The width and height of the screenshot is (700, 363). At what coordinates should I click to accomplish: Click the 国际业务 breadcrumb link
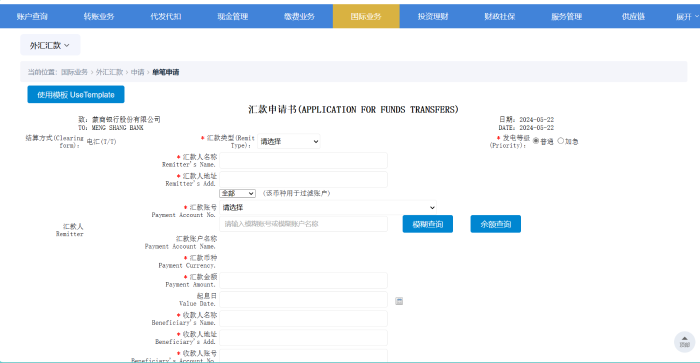[x=75, y=72]
